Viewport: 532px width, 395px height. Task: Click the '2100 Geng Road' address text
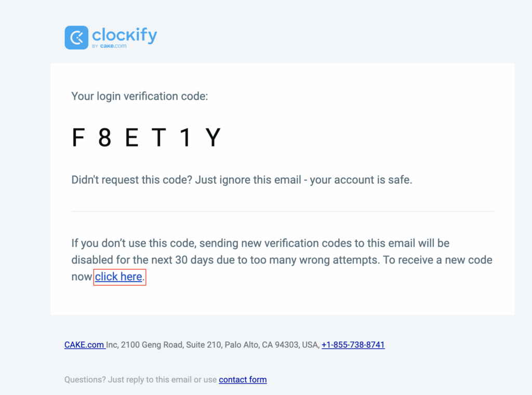(x=153, y=345)
